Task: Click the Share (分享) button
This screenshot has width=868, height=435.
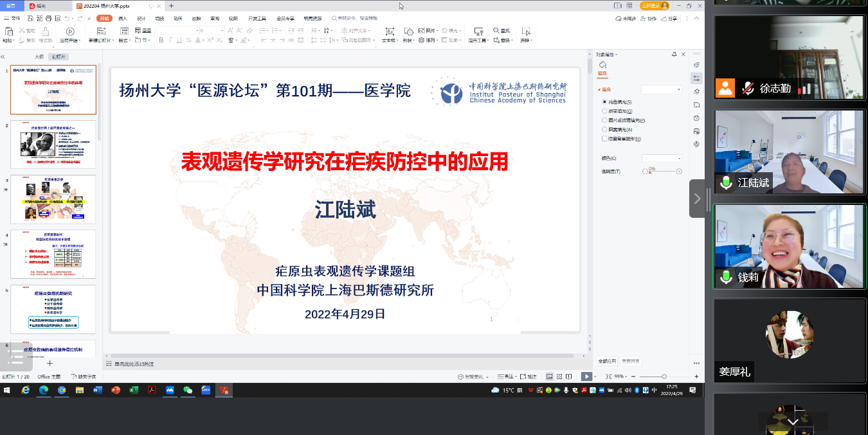Action: click(x=669, y=19)
